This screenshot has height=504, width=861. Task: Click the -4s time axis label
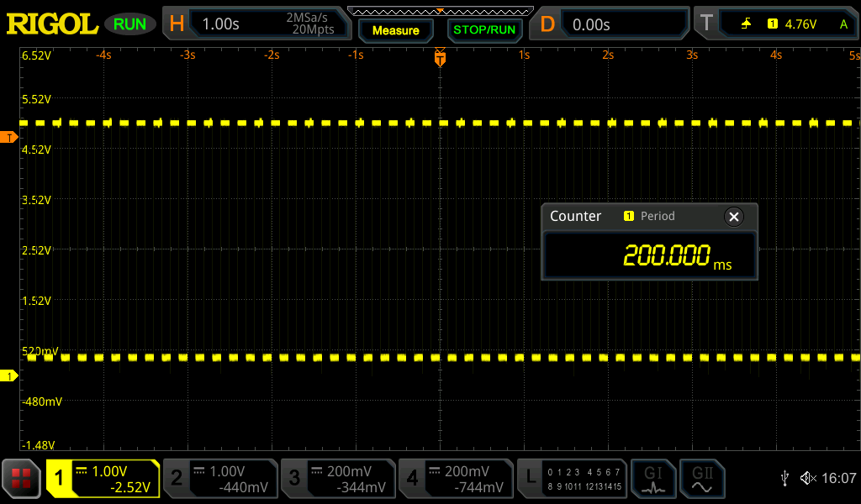[103, 55]
